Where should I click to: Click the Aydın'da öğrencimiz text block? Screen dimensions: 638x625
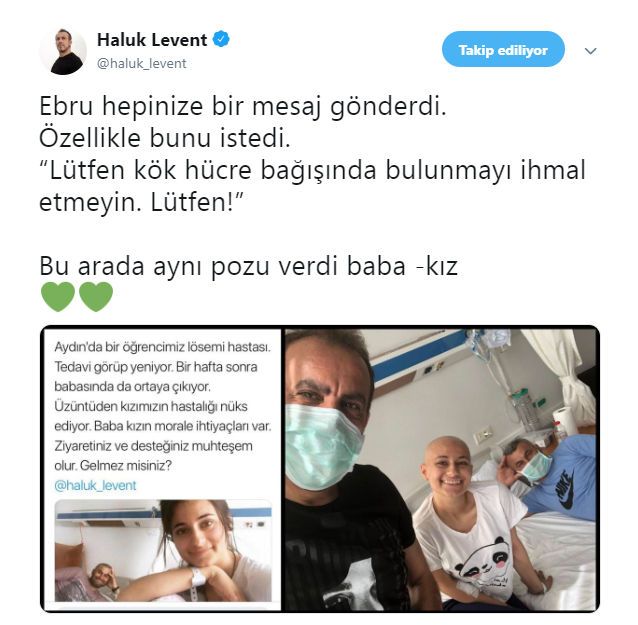163,406
